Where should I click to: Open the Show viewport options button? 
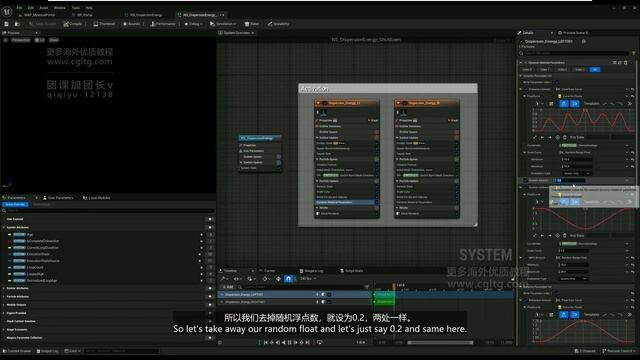(x=54, y=40)
